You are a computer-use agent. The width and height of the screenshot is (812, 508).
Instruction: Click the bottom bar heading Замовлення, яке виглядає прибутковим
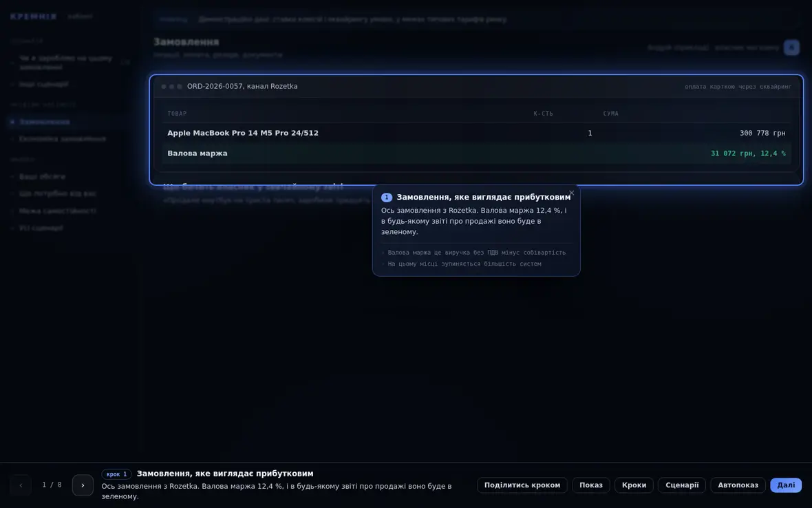coord(225,474)
